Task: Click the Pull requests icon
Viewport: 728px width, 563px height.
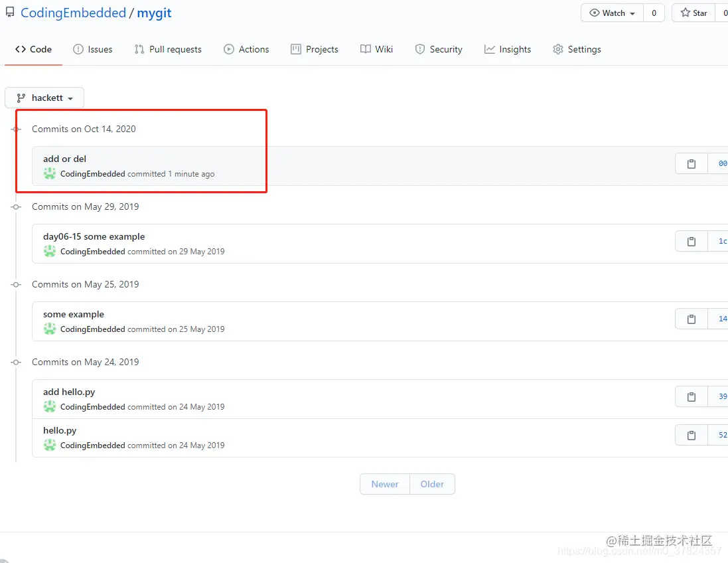Action: tap(139, 49)
